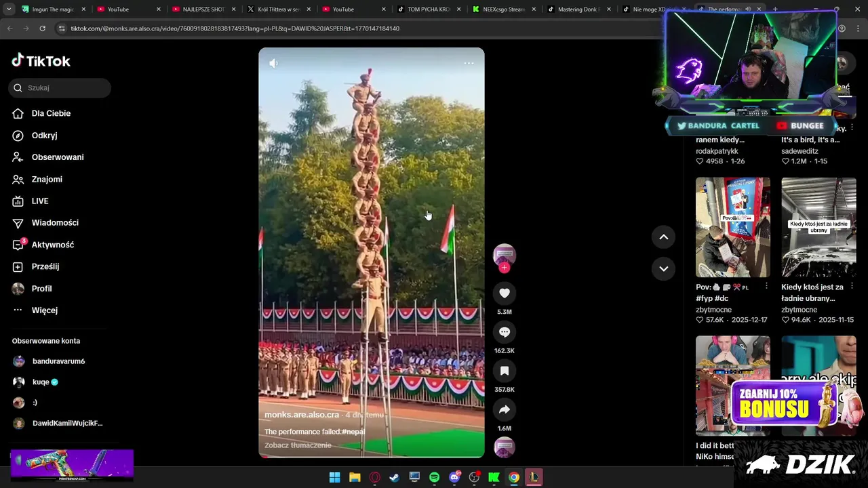
Task: Open followed account kuqe
Action: pos(35,382)
